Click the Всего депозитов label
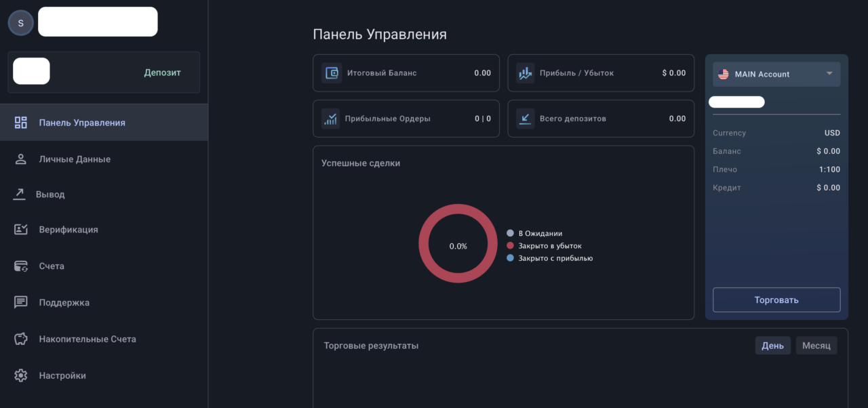Screen dimensions: 868x408 [573, 119]
